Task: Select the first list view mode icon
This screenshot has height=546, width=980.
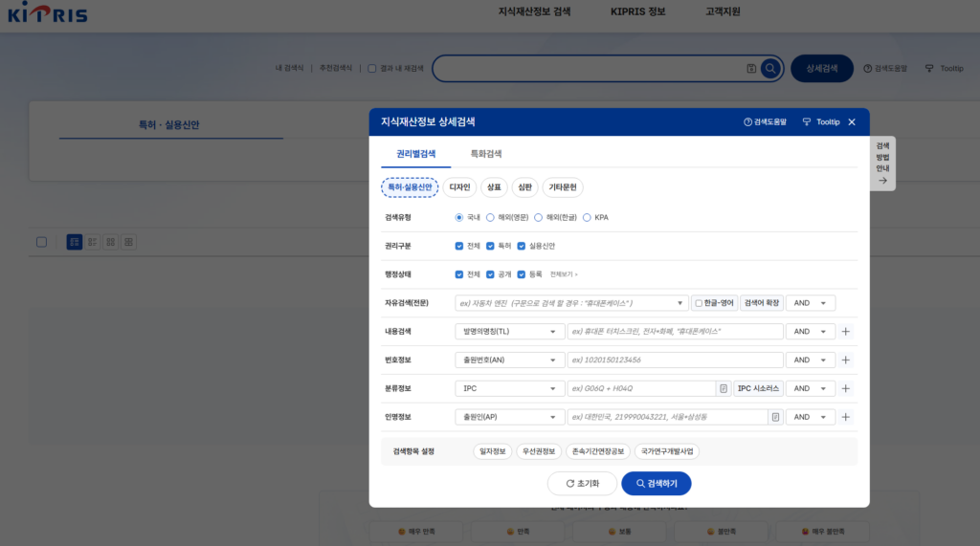Action: point(75,242)
